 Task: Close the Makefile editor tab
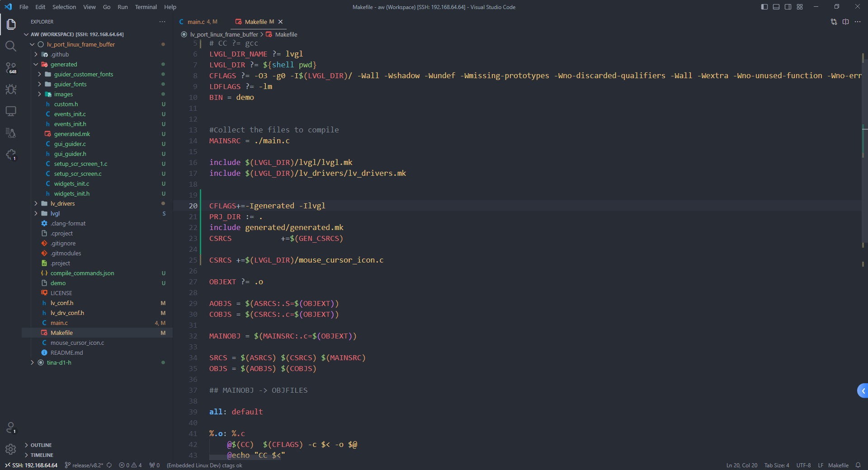(280, 22)
